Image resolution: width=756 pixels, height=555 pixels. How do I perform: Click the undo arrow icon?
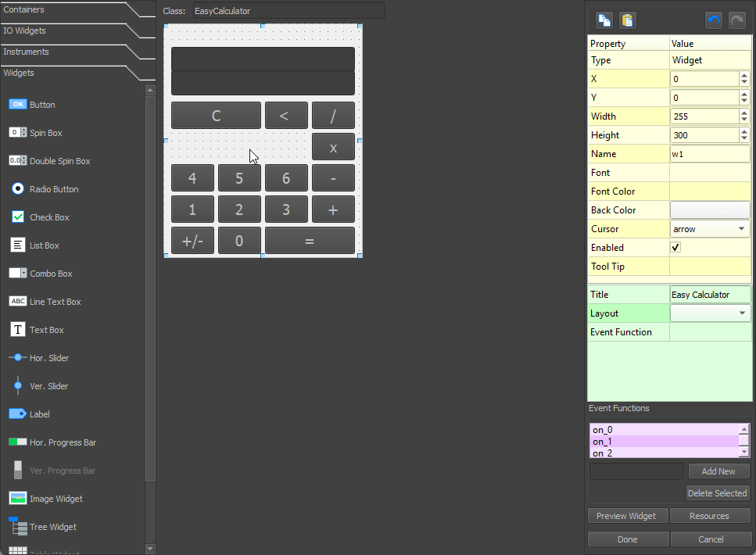[713, 20]
